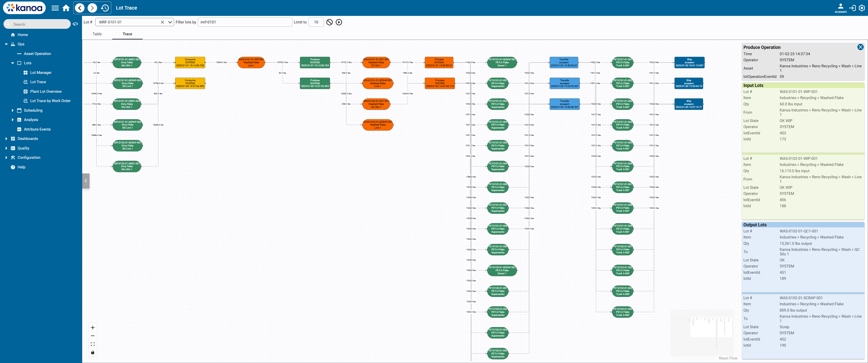Open the hamburger menu icon
Viewport: 868px width, 363px height.
(x=55, y=8)
